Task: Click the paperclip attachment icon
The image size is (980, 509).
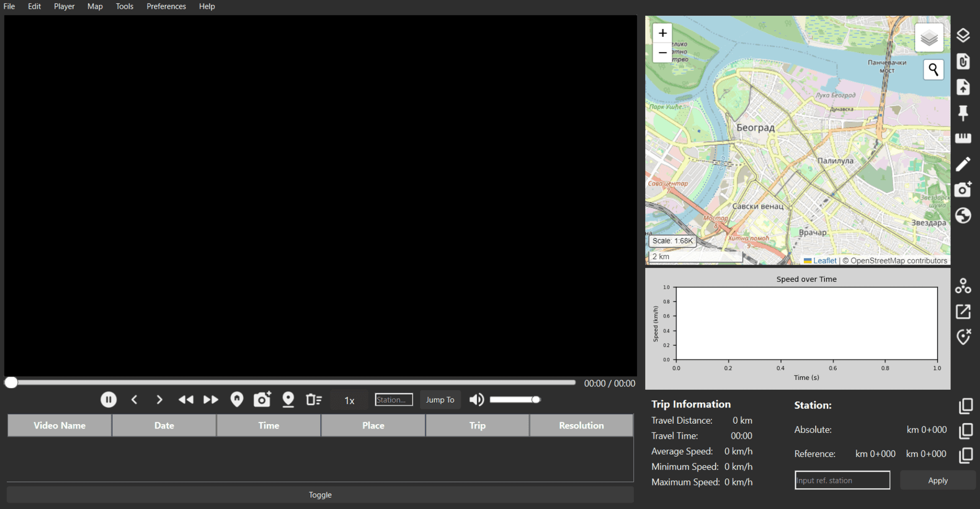Action: [x=964, y=61]
